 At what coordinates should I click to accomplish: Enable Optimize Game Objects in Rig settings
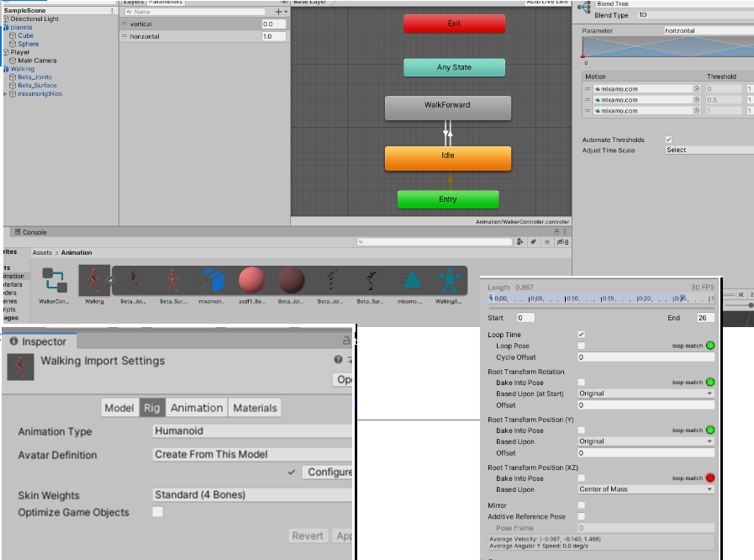click(x=157, y=510)
